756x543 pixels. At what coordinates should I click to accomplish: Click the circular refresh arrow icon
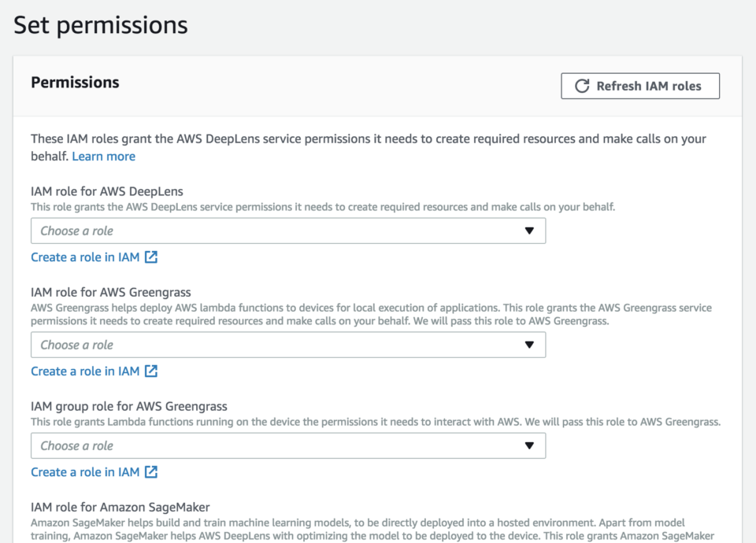point(582,86)
